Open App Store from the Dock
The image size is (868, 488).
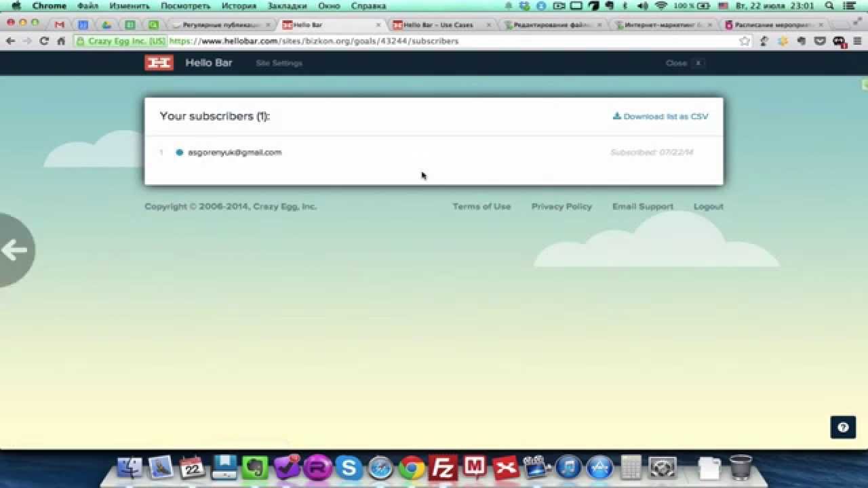tap(599, 468)
